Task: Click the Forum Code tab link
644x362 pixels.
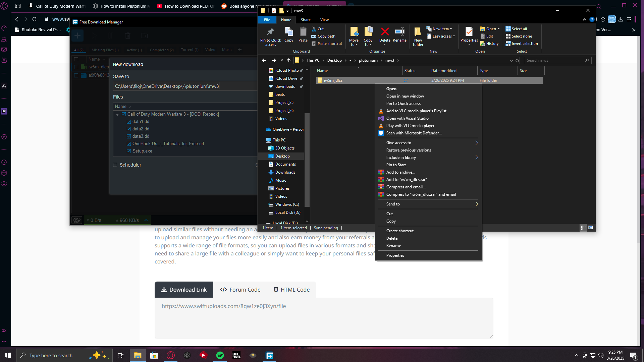Action: tap(240, 290)
